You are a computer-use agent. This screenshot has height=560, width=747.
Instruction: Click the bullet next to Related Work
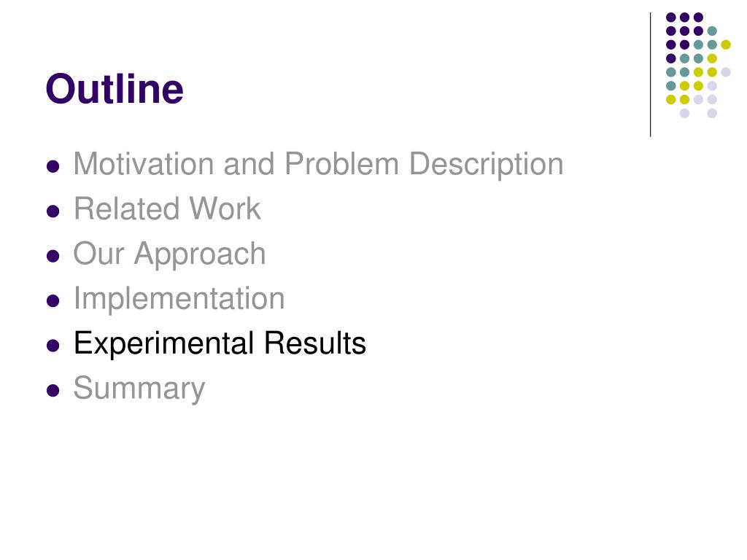(x=53, y=211)
